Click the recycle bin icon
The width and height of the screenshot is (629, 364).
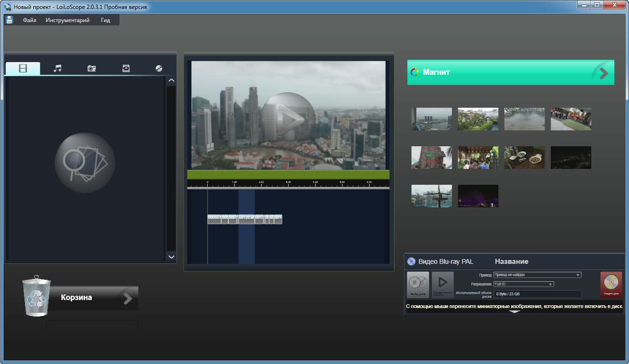tap(36, 296)
